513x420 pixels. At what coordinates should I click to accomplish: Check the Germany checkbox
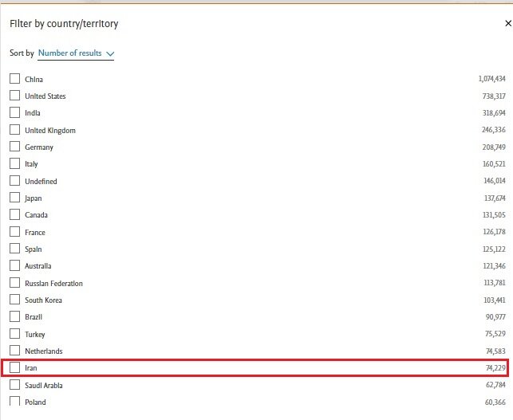[x=14, y=147]
